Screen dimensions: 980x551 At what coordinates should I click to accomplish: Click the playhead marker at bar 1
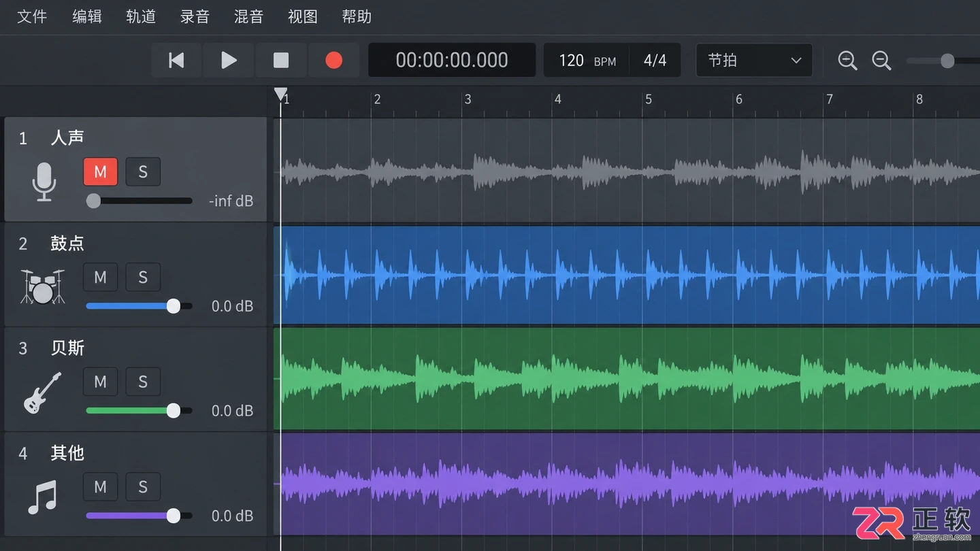(x=280, y=93)
